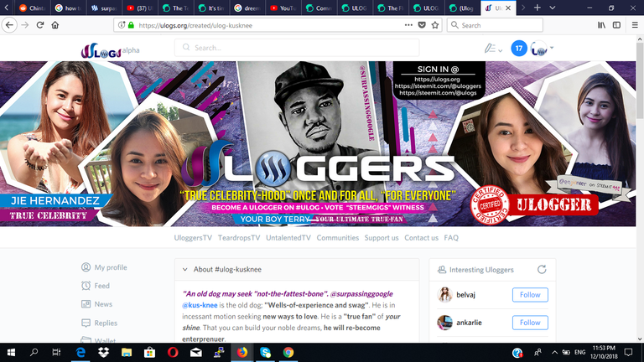Open @kus-knee profile link
Image resolution: width=644 pixels, height=362 pixels.
click(200, 305)
